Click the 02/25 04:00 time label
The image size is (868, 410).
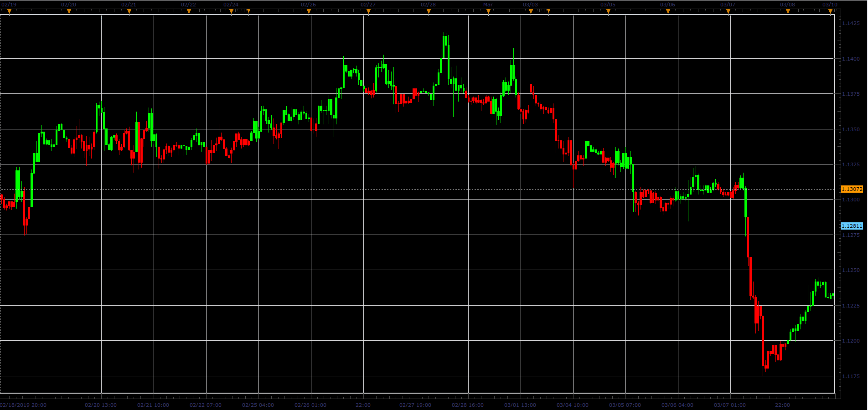258,405
